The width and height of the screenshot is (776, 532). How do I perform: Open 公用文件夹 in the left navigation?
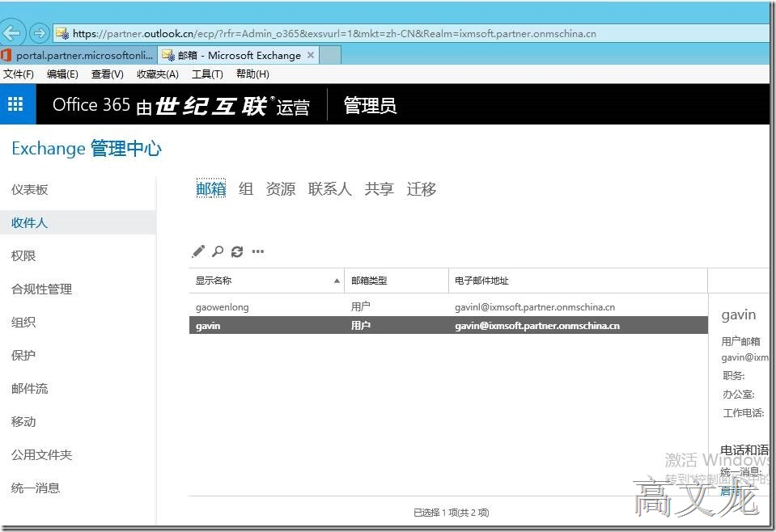click(41, 454)
